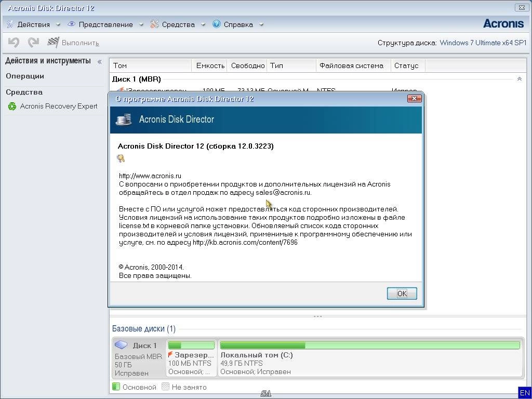Select the Локальный том (C:) partition
532x399 pixels.
click(370, 358)
